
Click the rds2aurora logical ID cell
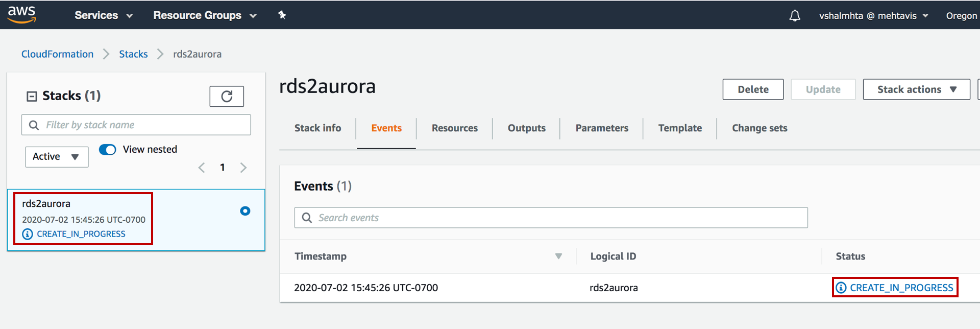(x=614, y=288)
